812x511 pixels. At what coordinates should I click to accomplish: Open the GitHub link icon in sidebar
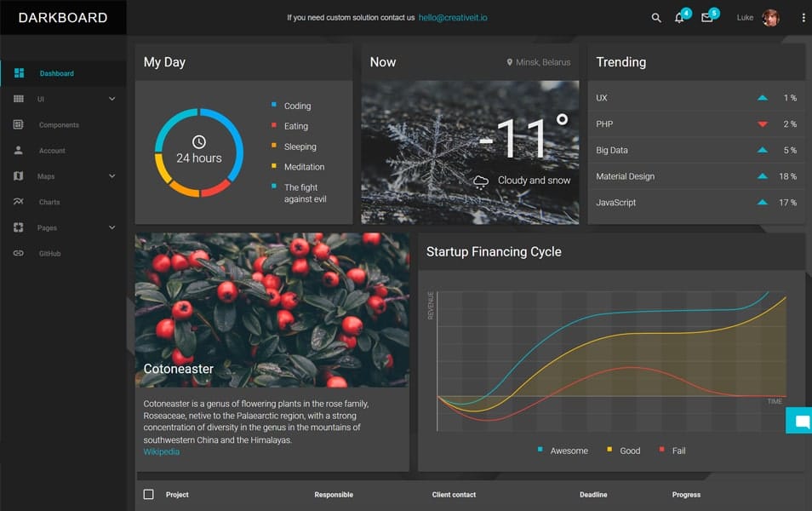(x=19, y=253)
